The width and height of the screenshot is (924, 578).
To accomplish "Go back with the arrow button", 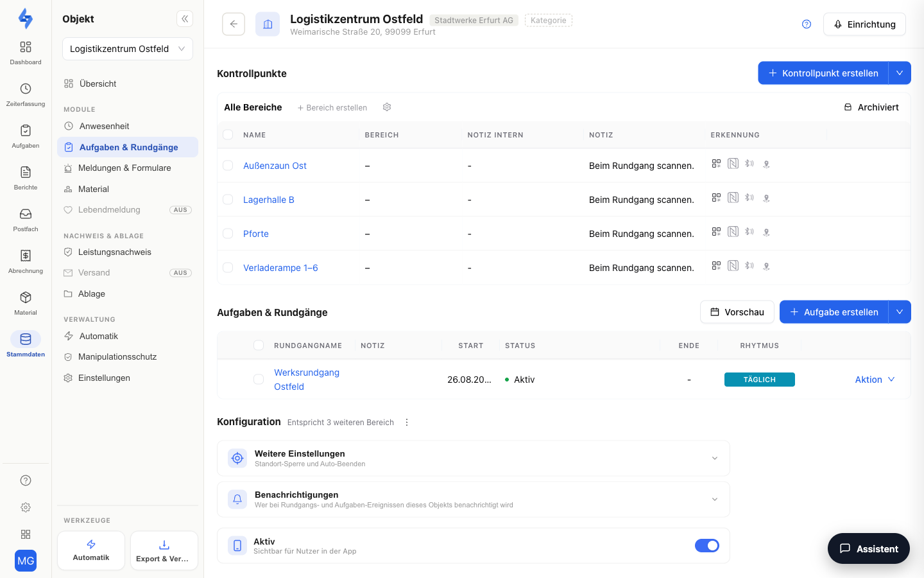I will tap(234, 24).
